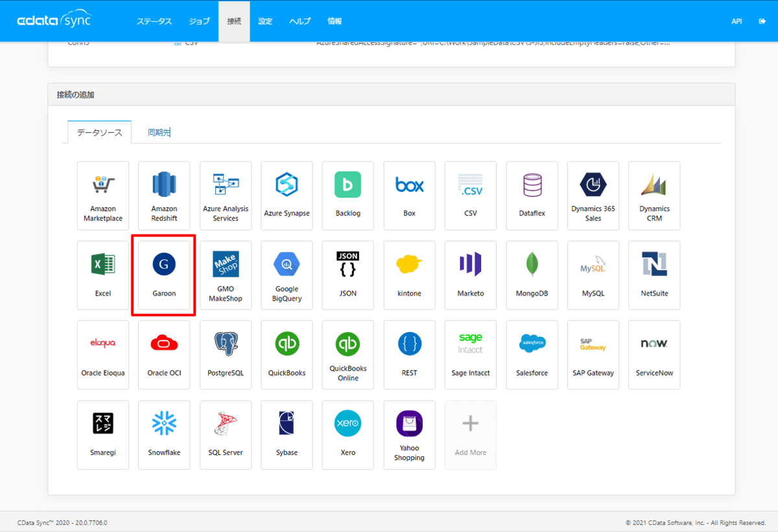The height and width of the screenshot is (532, 778).
Task: Open the Dataflex connector
Action: 532,196
